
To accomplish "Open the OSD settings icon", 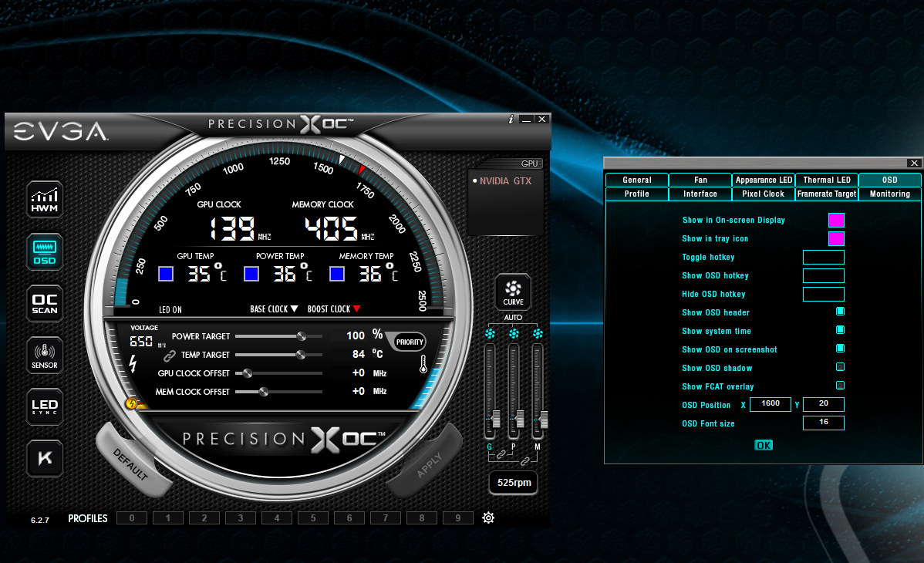I will (44, 251).
